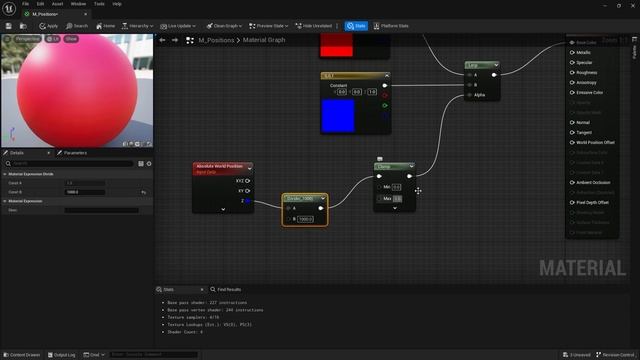
Task: Open viewport options hamburger menu
Action: (7, 39)
